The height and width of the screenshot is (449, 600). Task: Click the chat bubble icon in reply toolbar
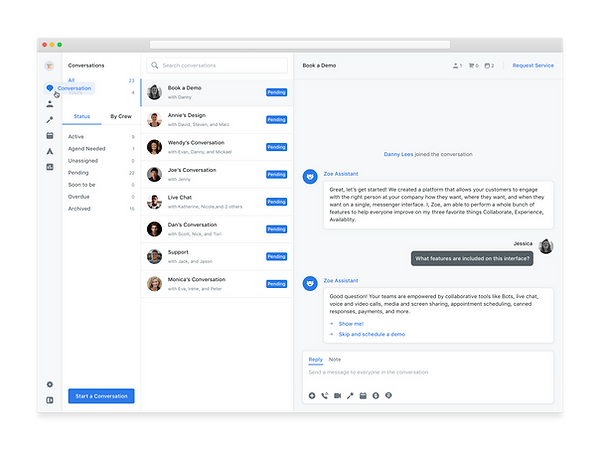pyautogui.click(x=388, y=395)
